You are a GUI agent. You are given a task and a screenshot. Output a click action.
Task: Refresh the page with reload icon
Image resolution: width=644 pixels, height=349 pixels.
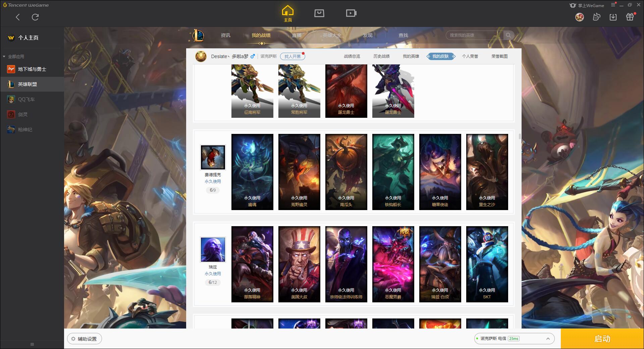tap(35, 17)
